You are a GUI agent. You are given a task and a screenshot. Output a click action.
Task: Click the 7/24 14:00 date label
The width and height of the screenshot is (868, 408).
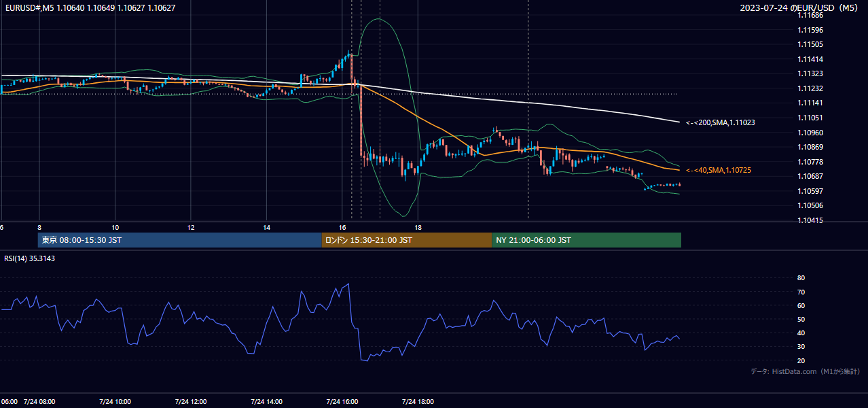266,401
